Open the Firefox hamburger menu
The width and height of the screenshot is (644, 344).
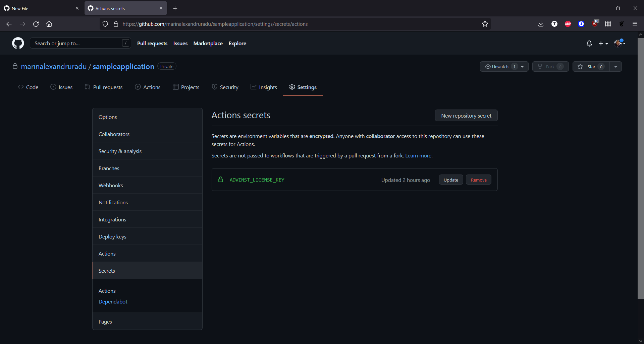[x=635, y=24]
